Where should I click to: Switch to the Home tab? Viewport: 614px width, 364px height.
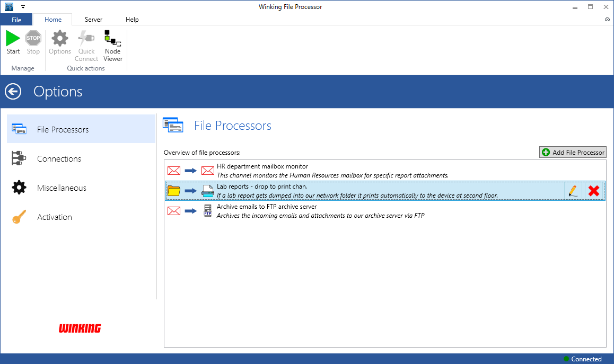[x=53, y=20]
